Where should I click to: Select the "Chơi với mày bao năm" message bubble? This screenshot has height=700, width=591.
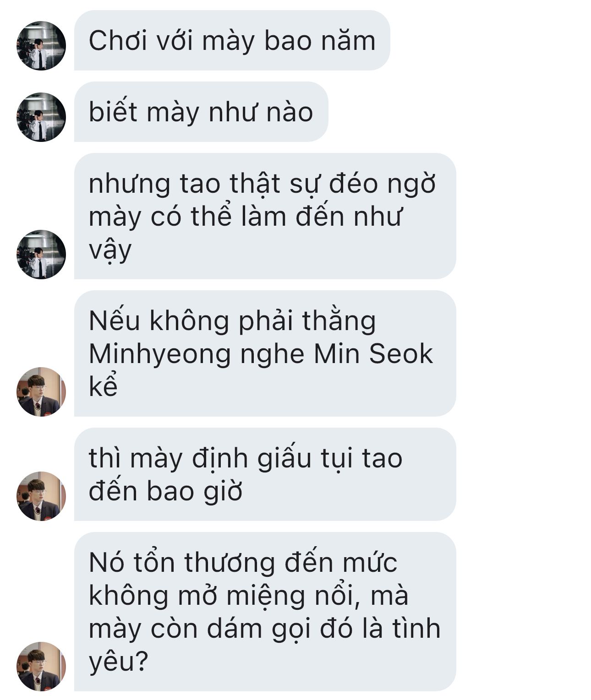coord(232,40)
